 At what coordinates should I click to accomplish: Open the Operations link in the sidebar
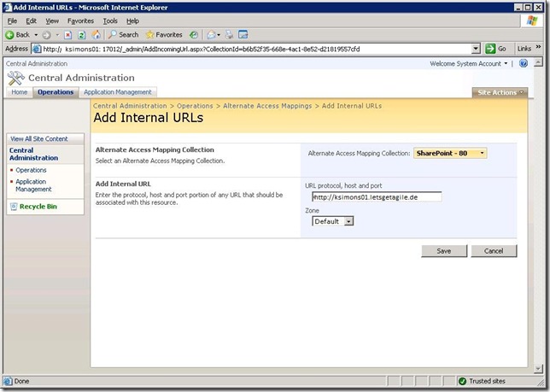pyautogui.click(x=31, y=170)
